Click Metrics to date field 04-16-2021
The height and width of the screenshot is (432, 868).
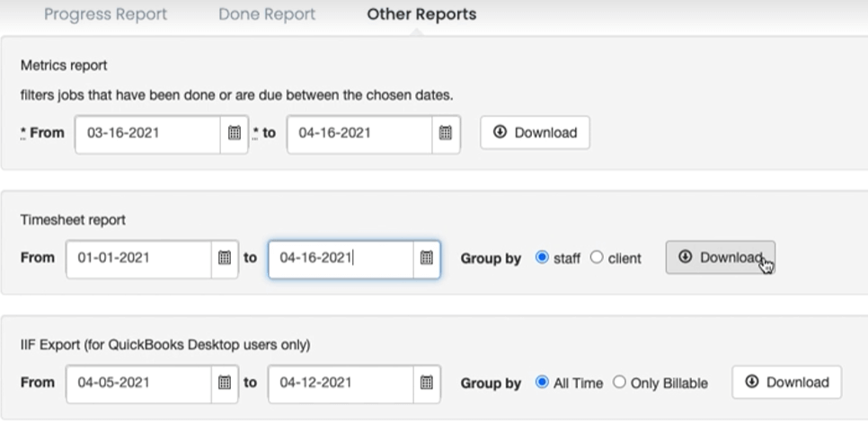[x=359, y=133]
